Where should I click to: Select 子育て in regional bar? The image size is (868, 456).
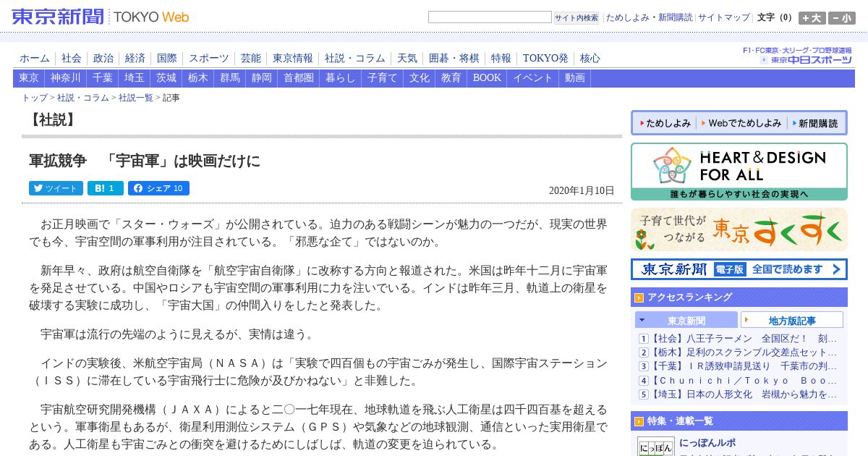(x=383, y=78)
